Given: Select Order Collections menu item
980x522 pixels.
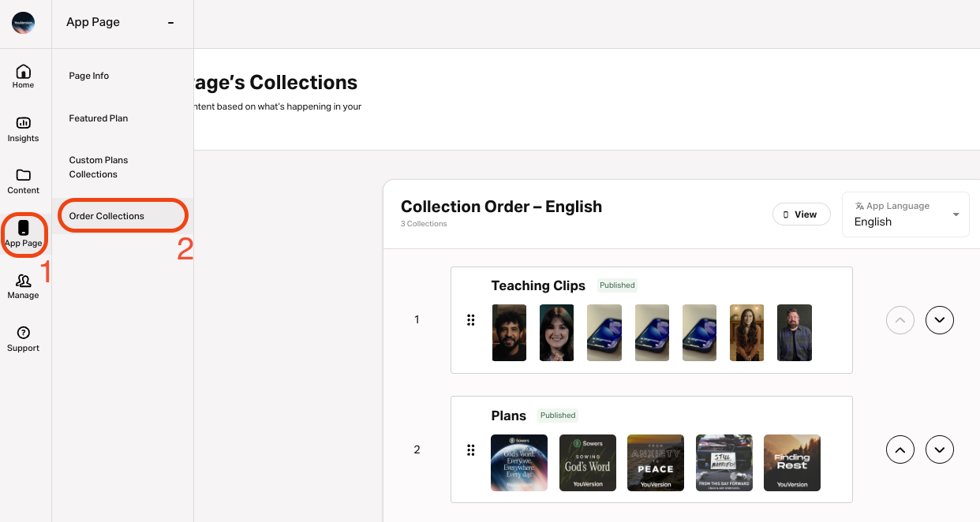Looking at the screenshot, I should click(107, 216).
